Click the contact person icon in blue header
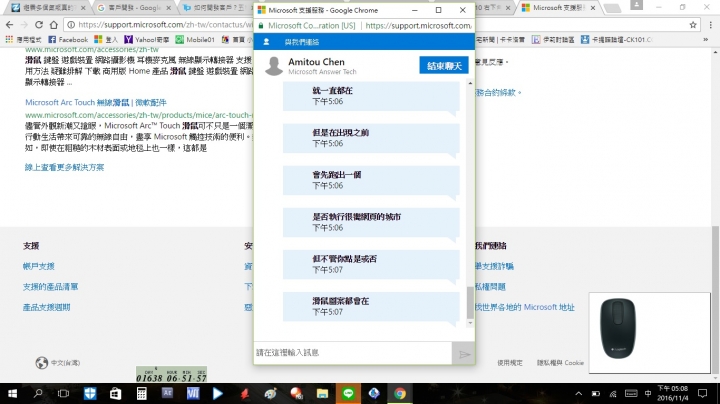This screenshot has height=404, width=720. tap(266, 42)
